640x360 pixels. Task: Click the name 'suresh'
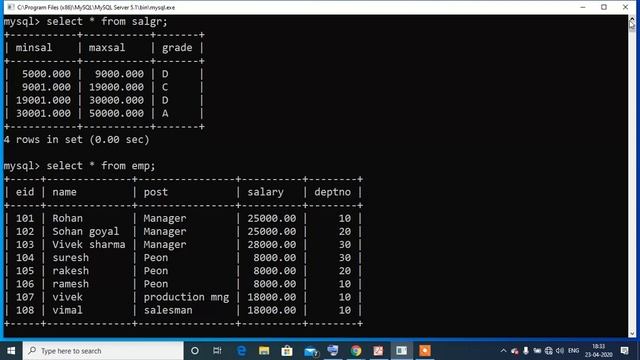(71, 258)
